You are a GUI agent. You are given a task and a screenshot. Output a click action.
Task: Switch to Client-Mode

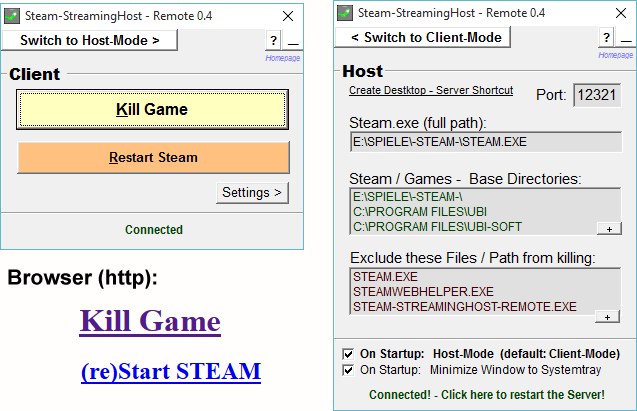(x=422, y=37)
